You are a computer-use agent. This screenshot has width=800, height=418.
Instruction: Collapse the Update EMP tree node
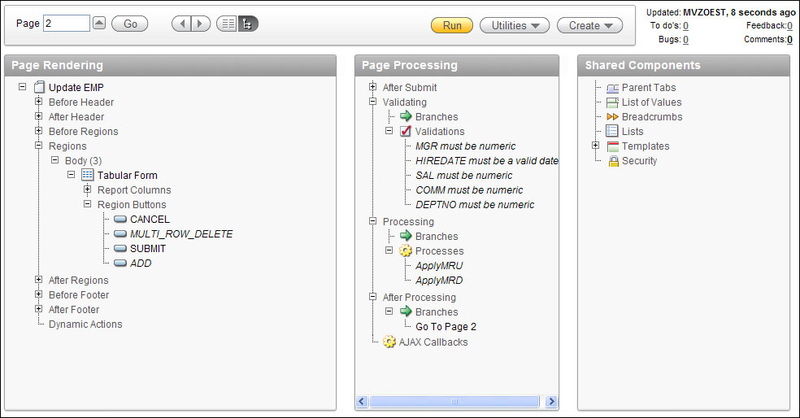(x=22, y=87)
